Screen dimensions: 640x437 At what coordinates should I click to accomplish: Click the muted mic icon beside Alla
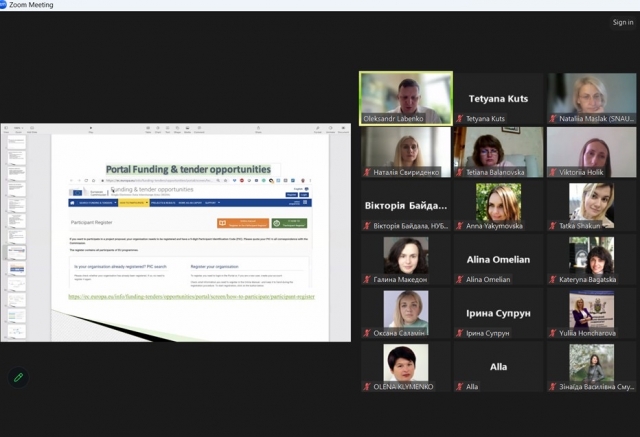point(460,386)
